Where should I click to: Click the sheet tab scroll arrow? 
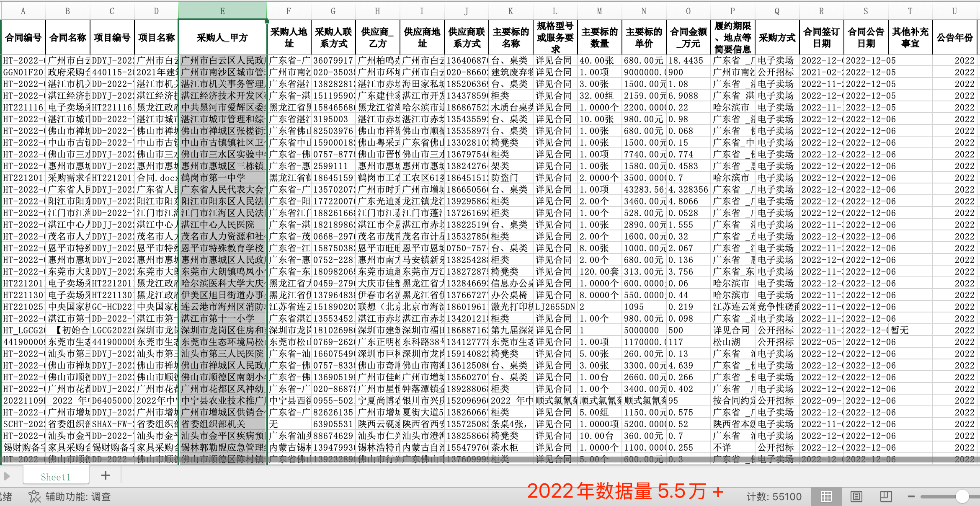(x=7, y=476)
